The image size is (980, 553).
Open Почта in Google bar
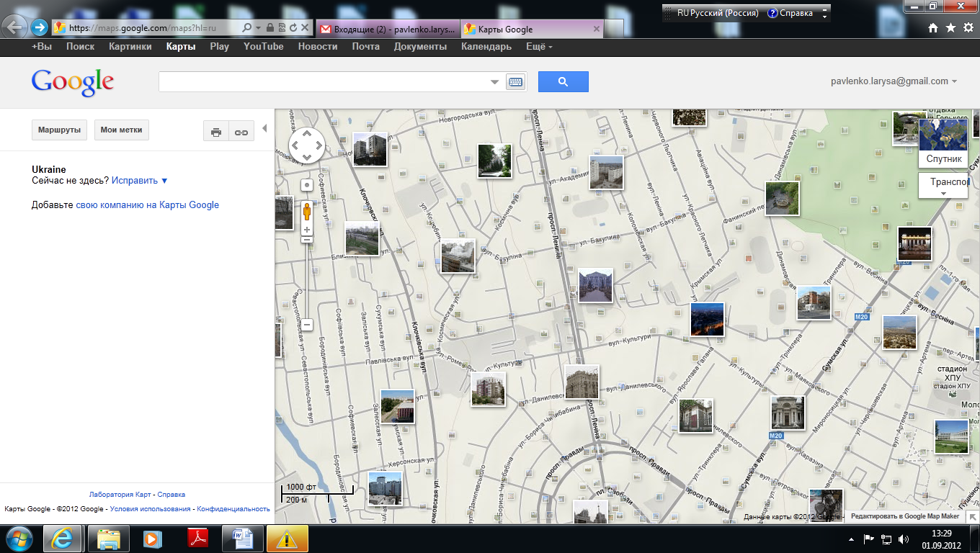[x=366, y=46]
